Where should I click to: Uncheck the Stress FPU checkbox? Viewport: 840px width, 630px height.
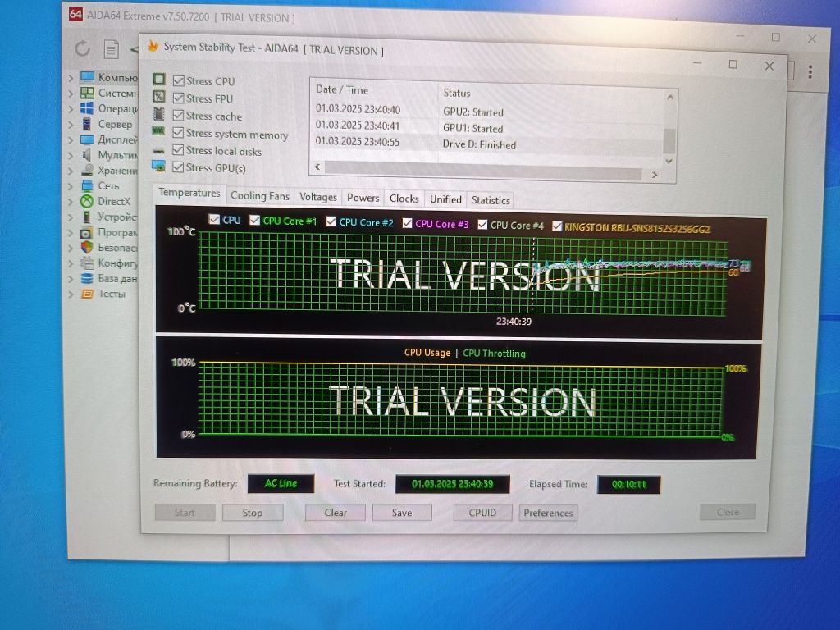tap(178, 98)
